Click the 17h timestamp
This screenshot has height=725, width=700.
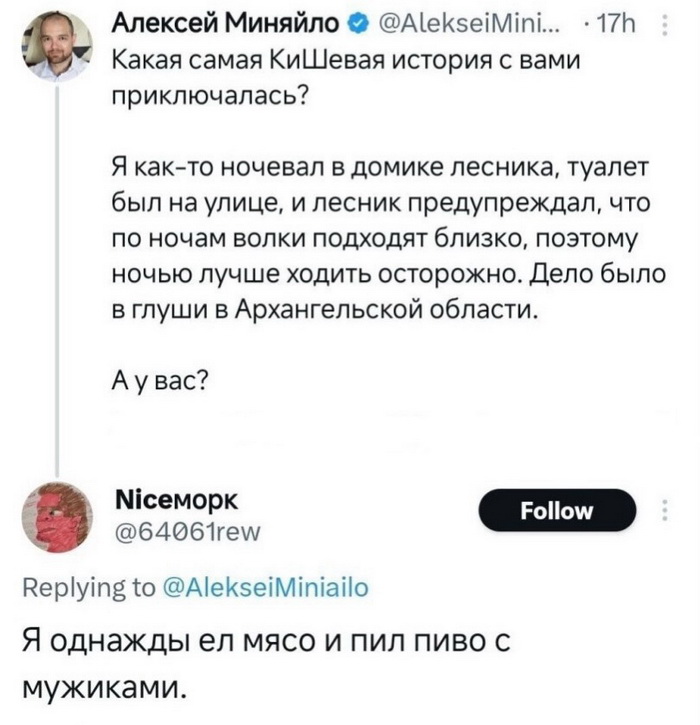point(616,24)
